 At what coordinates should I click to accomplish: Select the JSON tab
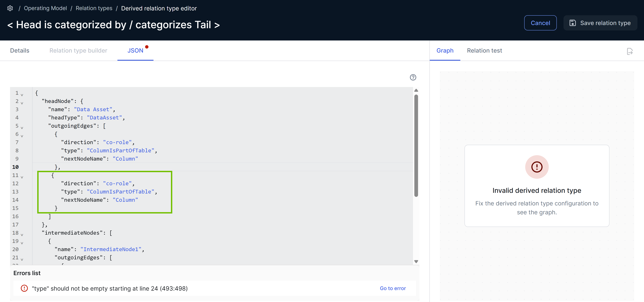[x=135, y=51]
